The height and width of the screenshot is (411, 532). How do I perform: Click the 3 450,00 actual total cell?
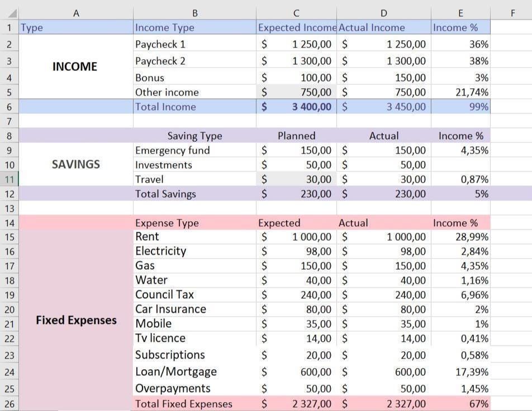(384, 107)
